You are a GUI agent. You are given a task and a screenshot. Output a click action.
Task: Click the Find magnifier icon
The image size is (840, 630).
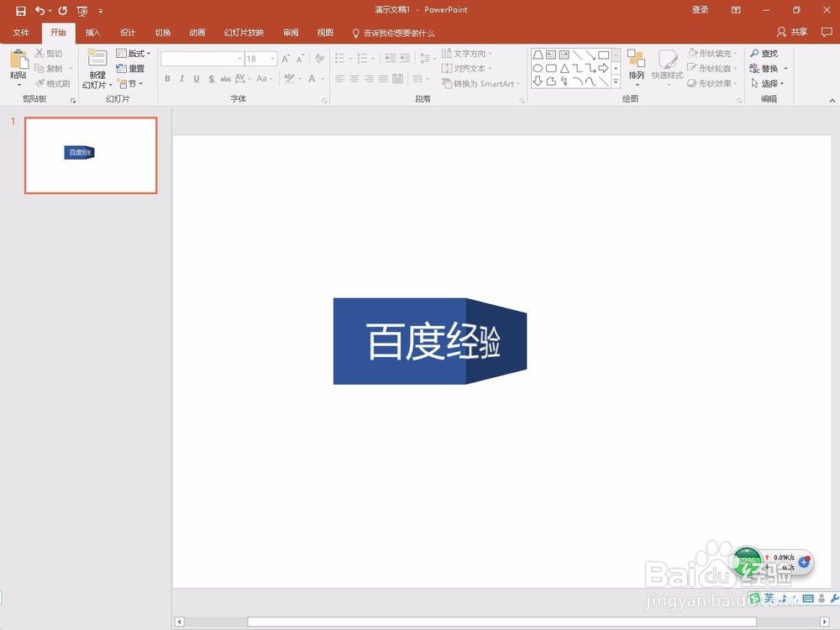(x=755, y=53)
